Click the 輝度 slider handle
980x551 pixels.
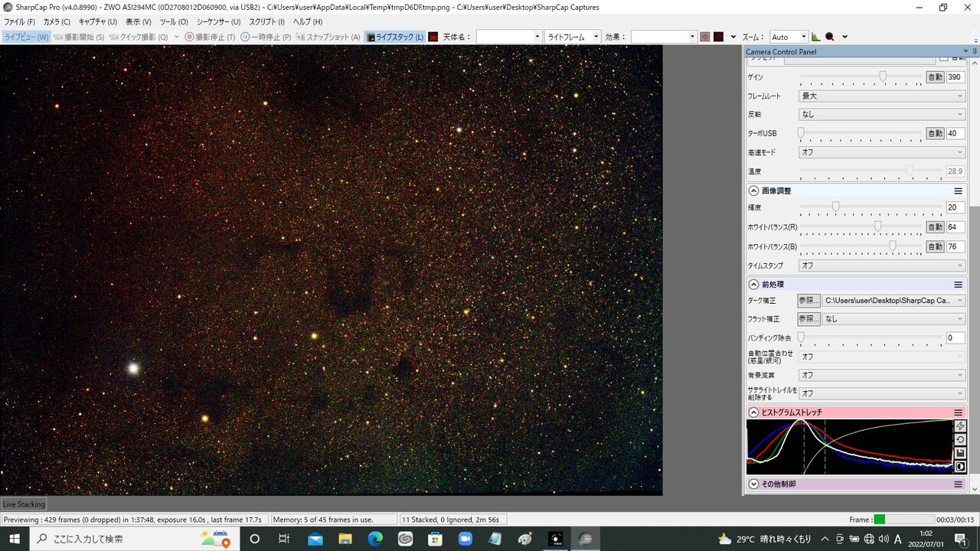click(x=835, y=207)
